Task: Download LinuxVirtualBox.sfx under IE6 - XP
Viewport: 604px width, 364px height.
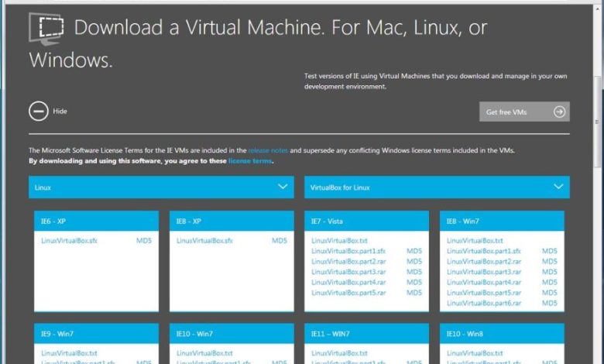Action: click(x=70, y=241)
